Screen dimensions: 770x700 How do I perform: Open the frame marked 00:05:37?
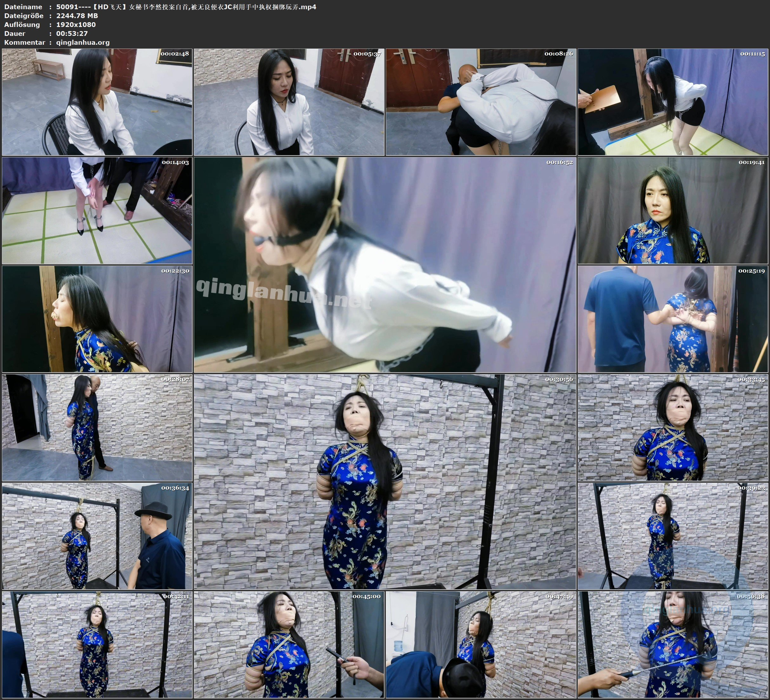click(289, 102)
